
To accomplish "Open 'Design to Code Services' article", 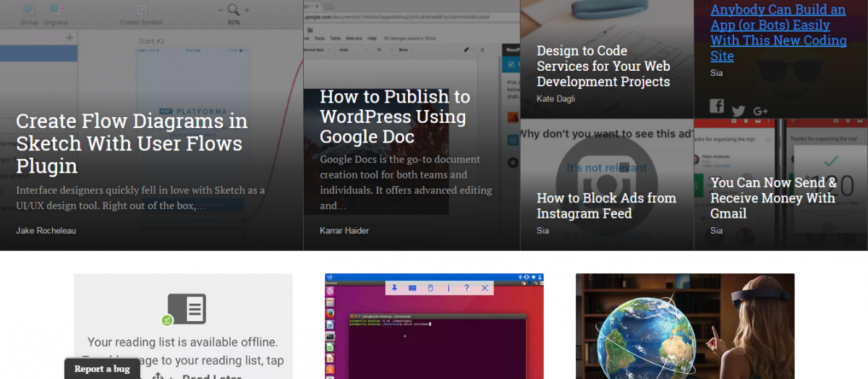I will pyautogui.click(x=603, y=66).
